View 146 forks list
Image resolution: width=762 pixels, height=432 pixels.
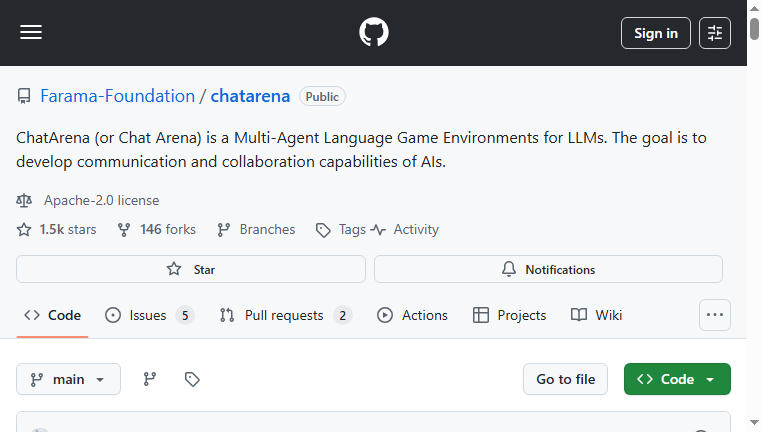pyautogui.click(x=168, y=229)
